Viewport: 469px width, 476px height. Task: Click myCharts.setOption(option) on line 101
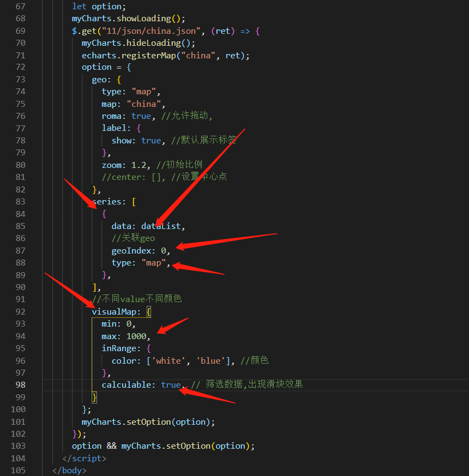[148, 422]
